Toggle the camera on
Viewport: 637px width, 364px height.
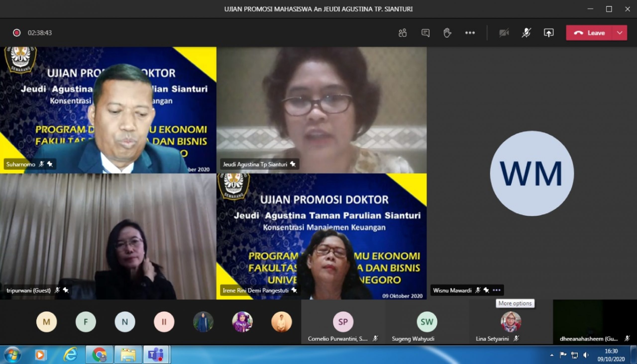click(x=504, y=33)
